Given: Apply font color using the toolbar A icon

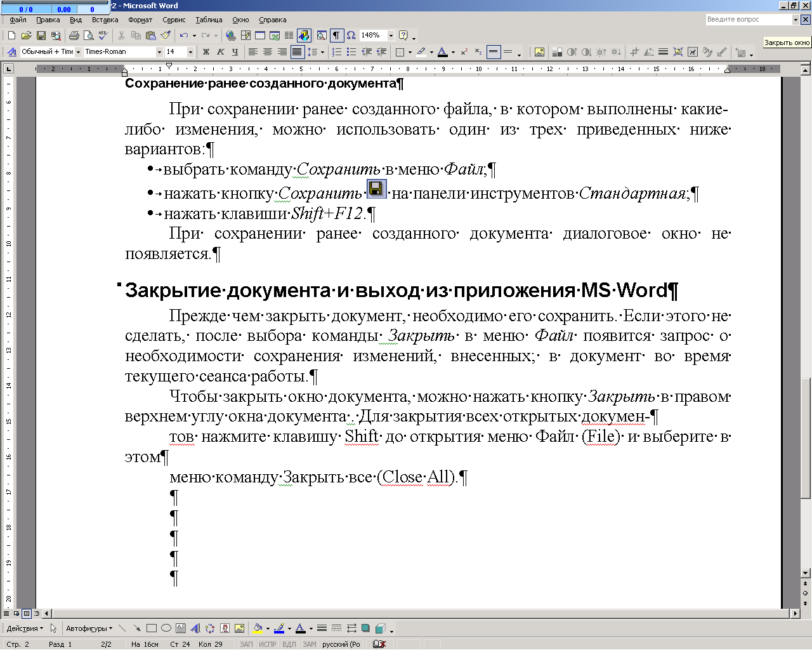Looking at the screenshot, I should (x=442, y=52).
